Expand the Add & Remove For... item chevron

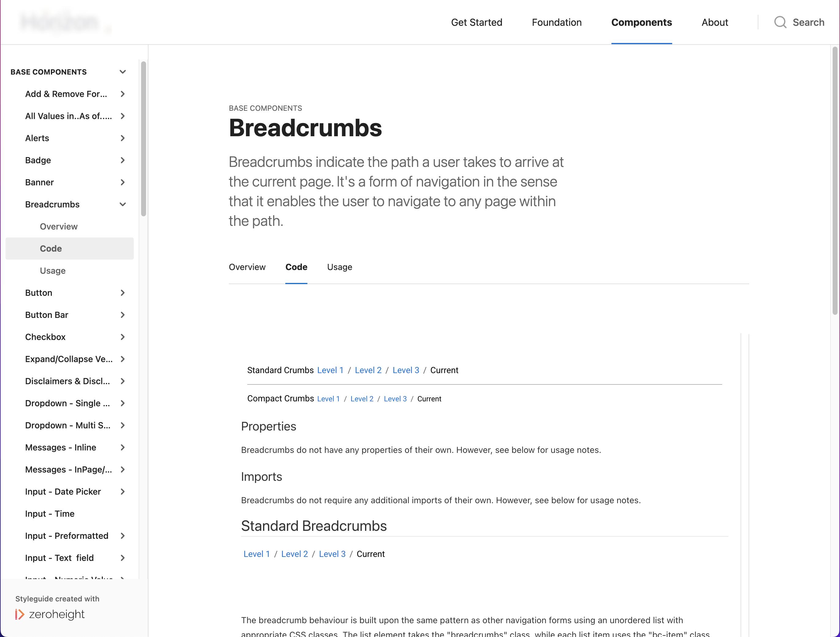point(122,94)
